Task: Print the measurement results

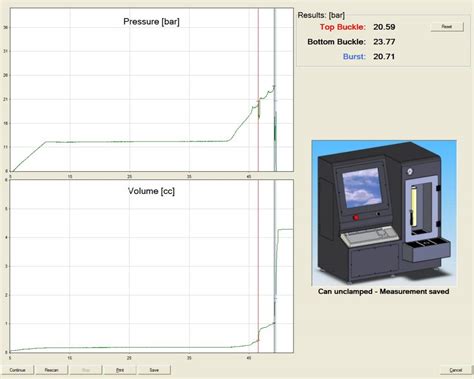Action: tap(120, 370)
